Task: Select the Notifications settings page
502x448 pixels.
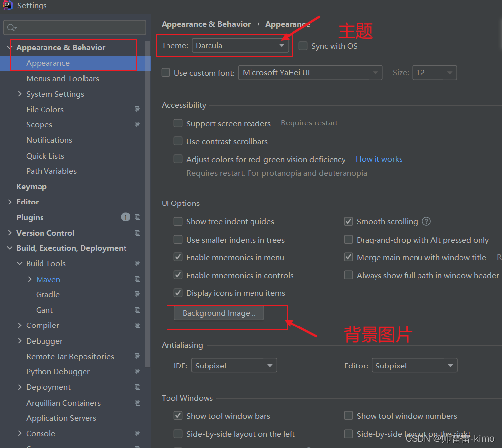Action: [49, 140]
